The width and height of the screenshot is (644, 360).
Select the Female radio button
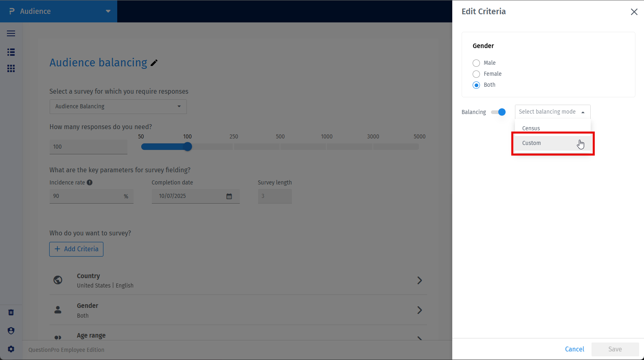pos(476,74)
